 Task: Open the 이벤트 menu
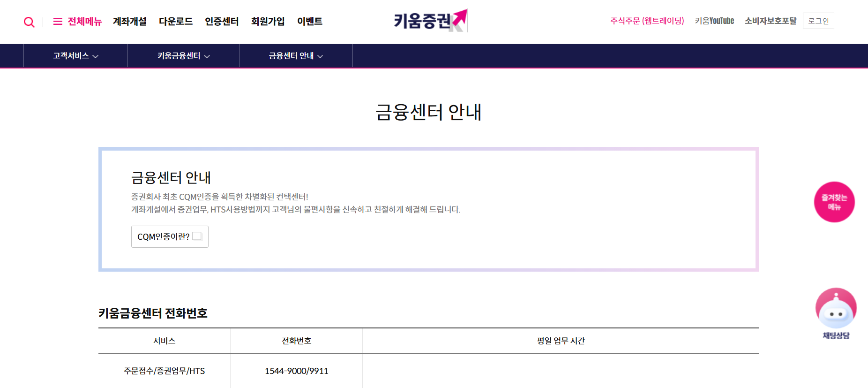[x=310, y=22]
